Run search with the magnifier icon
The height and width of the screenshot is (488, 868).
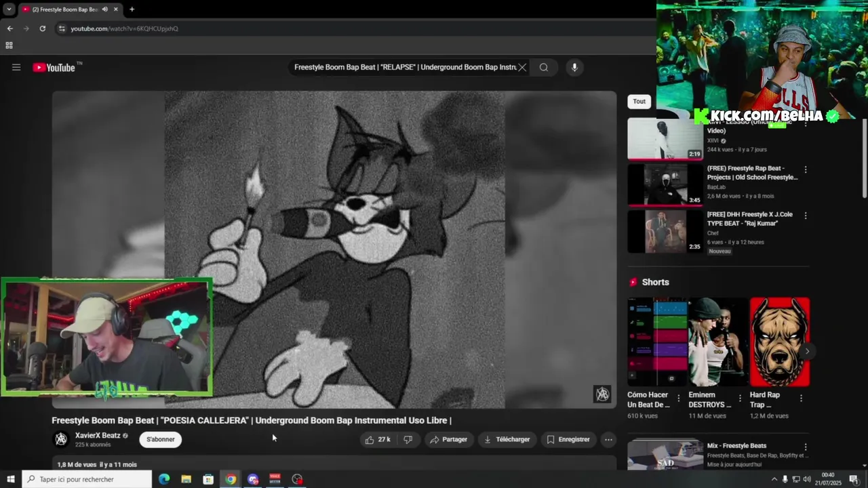click(x=544, y=67)
